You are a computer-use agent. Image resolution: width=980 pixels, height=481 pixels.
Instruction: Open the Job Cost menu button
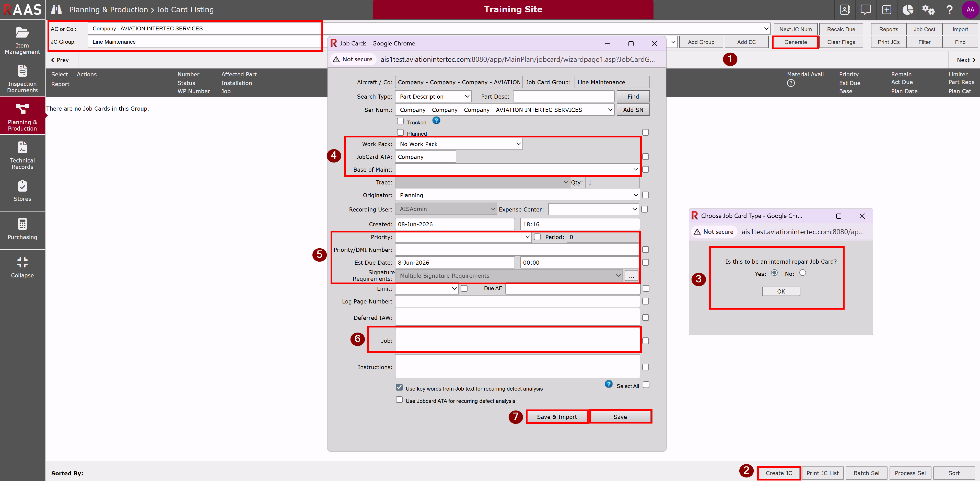coord(925,29)
